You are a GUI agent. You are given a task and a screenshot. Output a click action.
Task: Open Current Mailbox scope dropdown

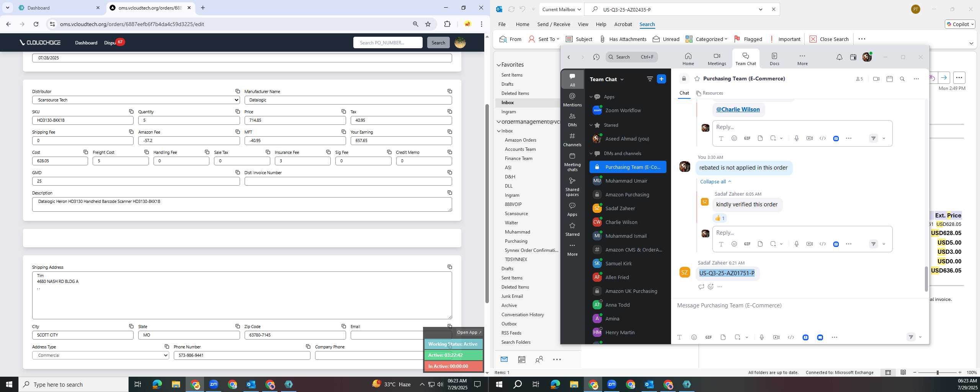[562, 9]
